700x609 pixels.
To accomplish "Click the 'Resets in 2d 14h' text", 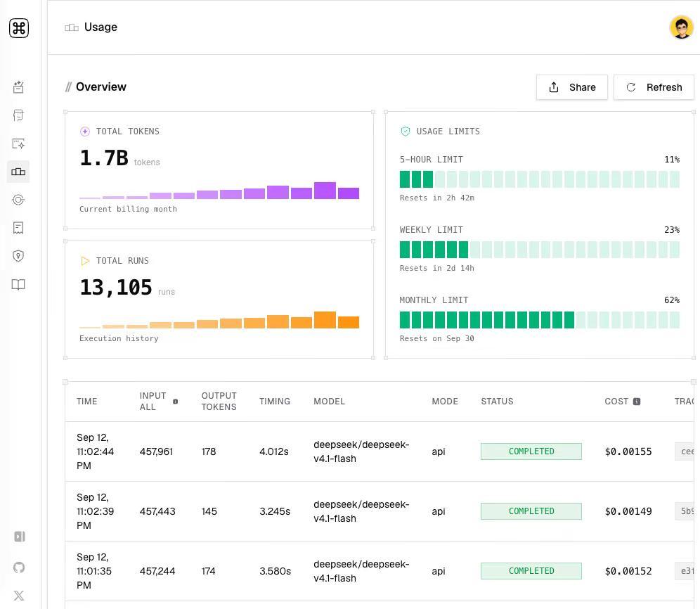I will click(436, 268).
